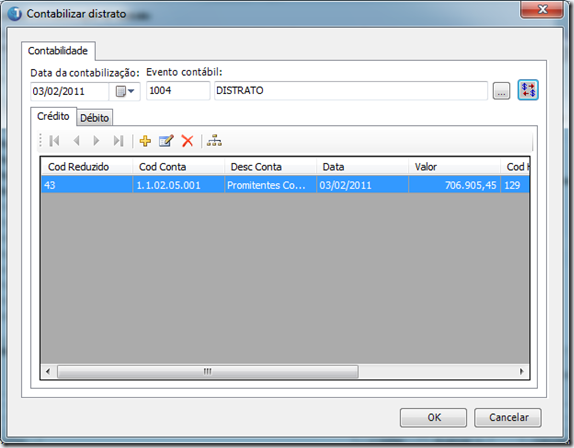574x448 pixels.
Task: Open the date picker dropdown
Action: [125, 91]
